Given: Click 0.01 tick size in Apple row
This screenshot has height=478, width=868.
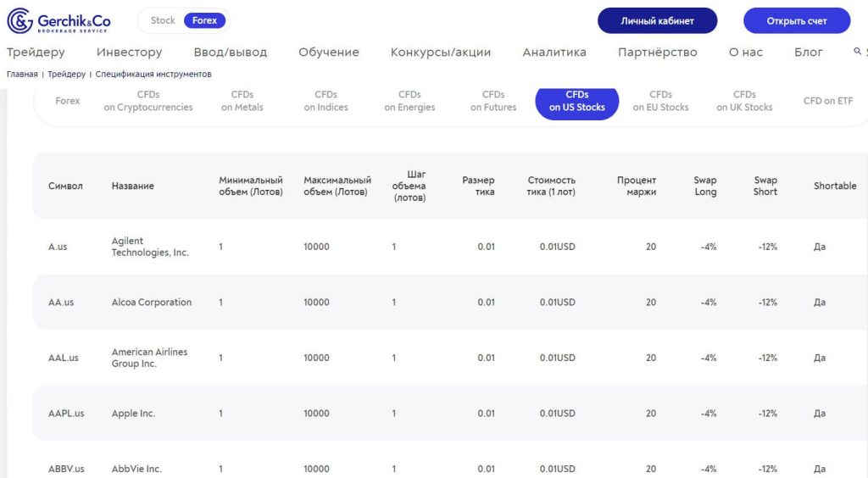Looking at the screenshot, I should (486, 414).
